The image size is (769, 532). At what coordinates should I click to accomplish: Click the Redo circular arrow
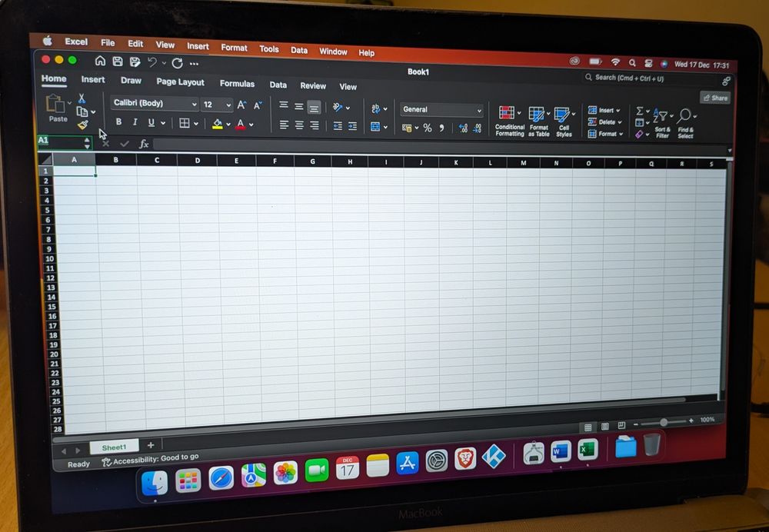point(178,63)
